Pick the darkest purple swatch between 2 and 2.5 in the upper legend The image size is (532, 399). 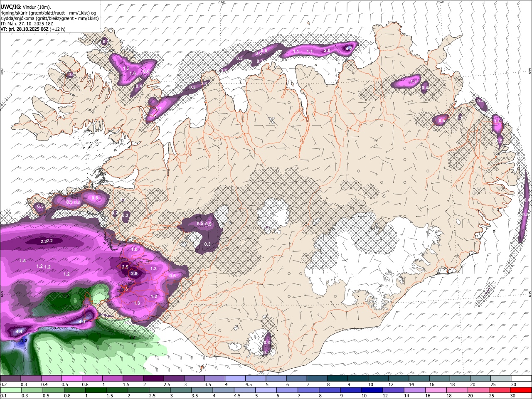tap(153, 379)
